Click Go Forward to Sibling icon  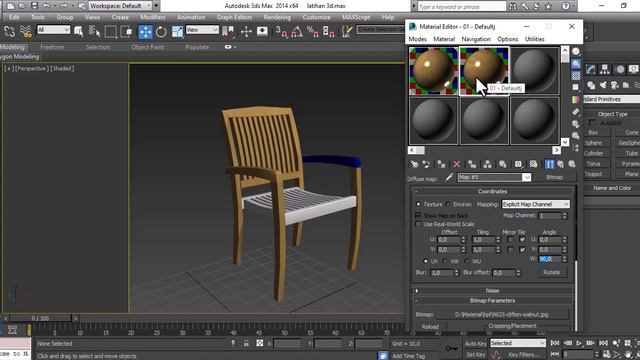point(572,164)
